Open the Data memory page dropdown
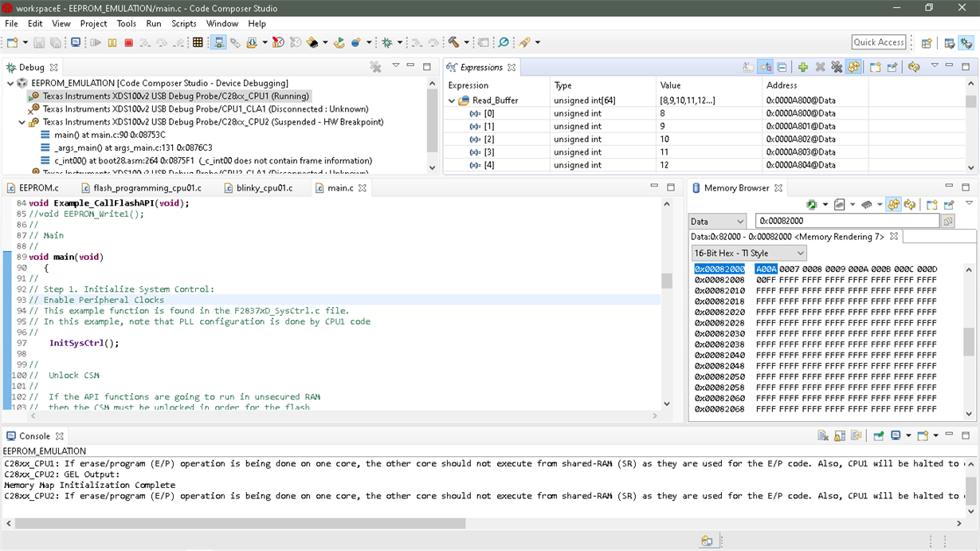 click(x=717, y=221)
